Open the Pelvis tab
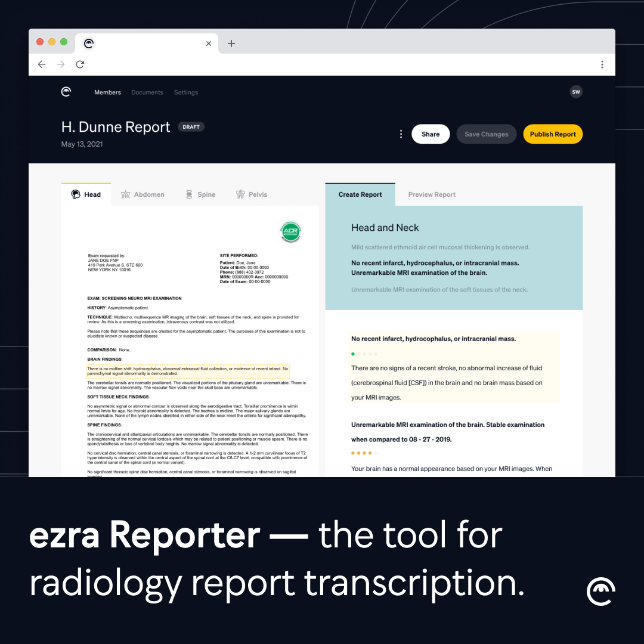This screenshot has height=644, width=644. pos(252,194)
